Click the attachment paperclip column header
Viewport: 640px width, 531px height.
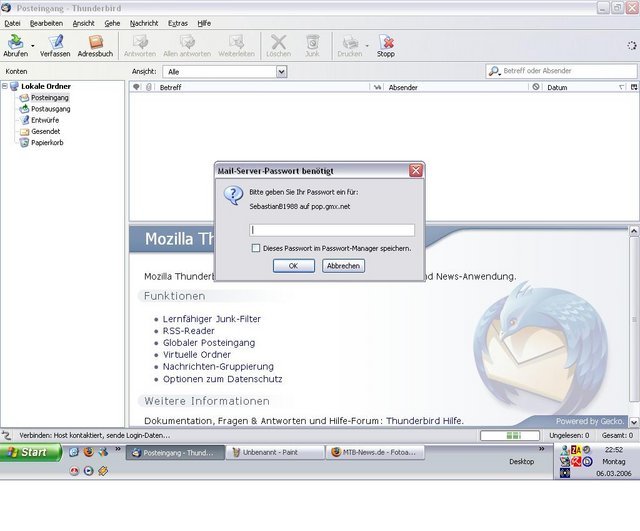(149, 87)
